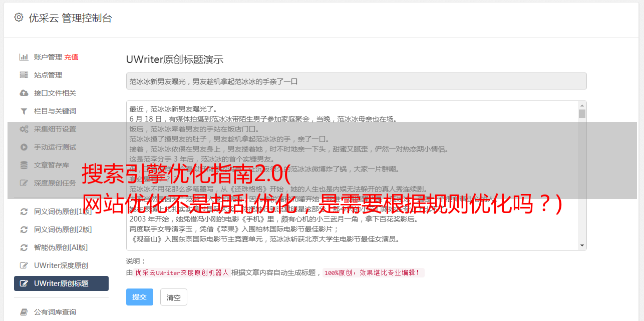Click the 优采云 管理控制台 header title
This screenshot has height=321, width=644.
(70, 18)
